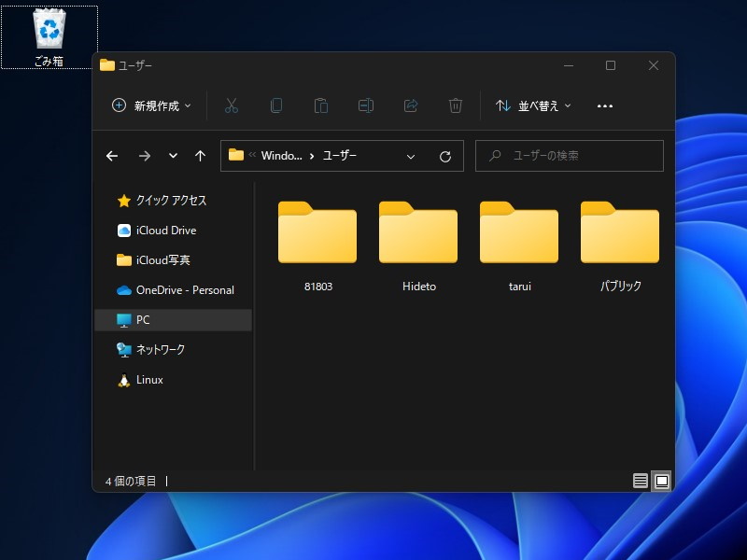Select the Cut icon in the toolbar
The height and width of the screenshot is (560, 747).
(x=232, y=105)
